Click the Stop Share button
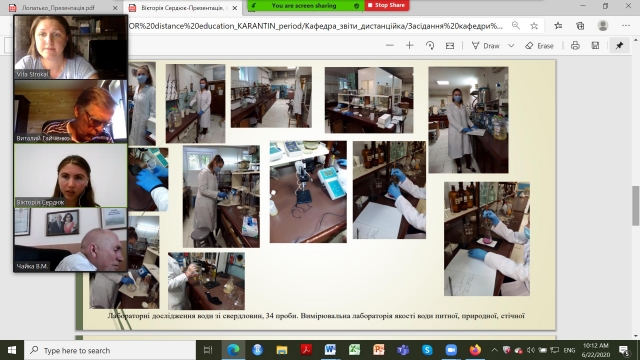The height and width of the screenshot is (360, 640). (387, 5)
